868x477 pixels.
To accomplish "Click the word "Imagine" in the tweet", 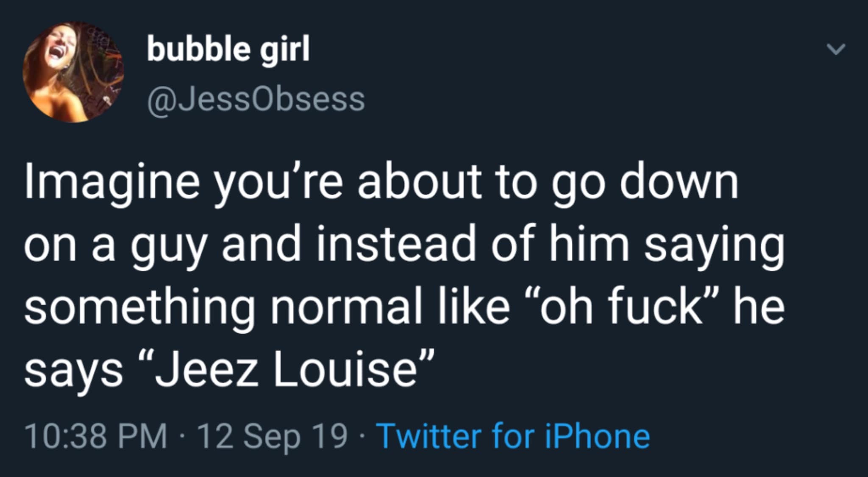I will tap(112, 184).
